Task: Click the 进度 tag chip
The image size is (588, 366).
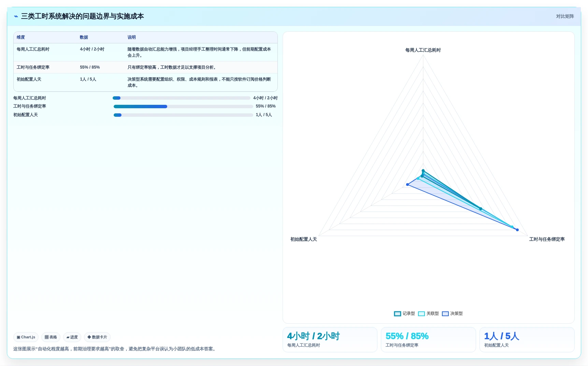Action: 72,337
